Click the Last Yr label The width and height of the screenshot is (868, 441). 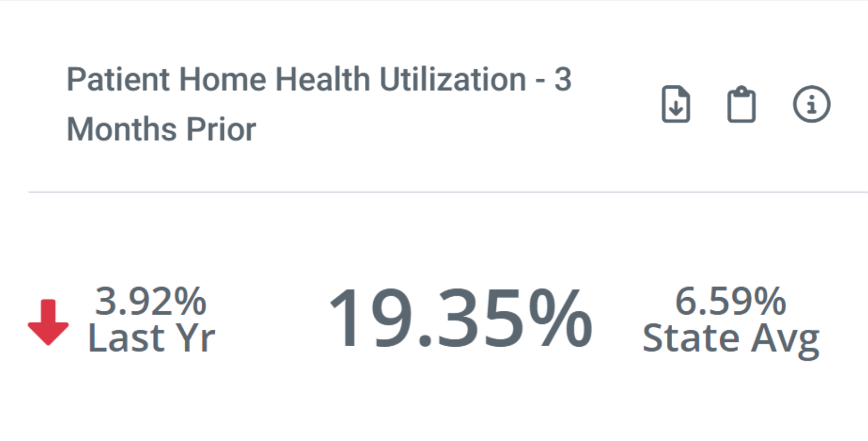tap(152, 338)
